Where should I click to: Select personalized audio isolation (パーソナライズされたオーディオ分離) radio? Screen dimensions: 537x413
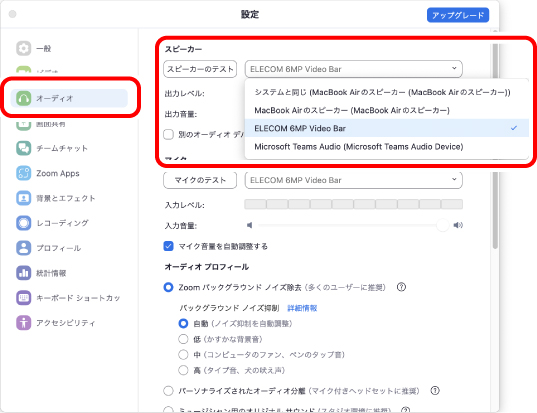(168, 391)
